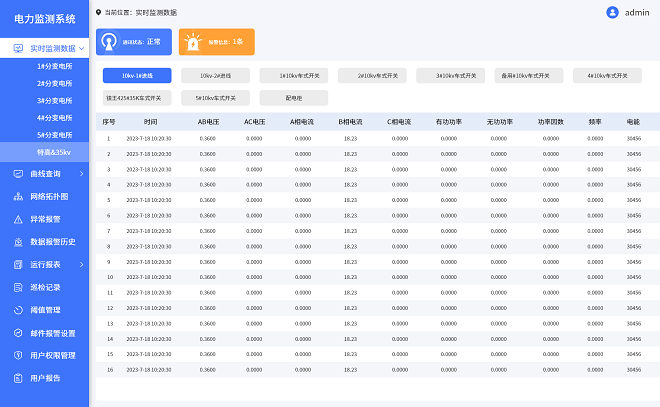Click the 曲线查询 chart icon in sidebar
660x407 pixels.
click(x=18, y=174)
